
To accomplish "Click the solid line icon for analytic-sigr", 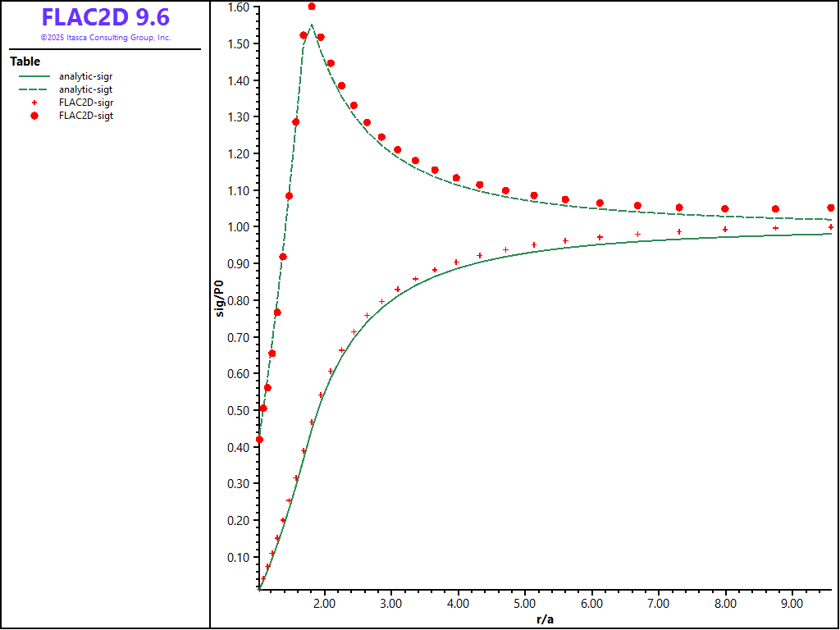I will coord(34,76).
